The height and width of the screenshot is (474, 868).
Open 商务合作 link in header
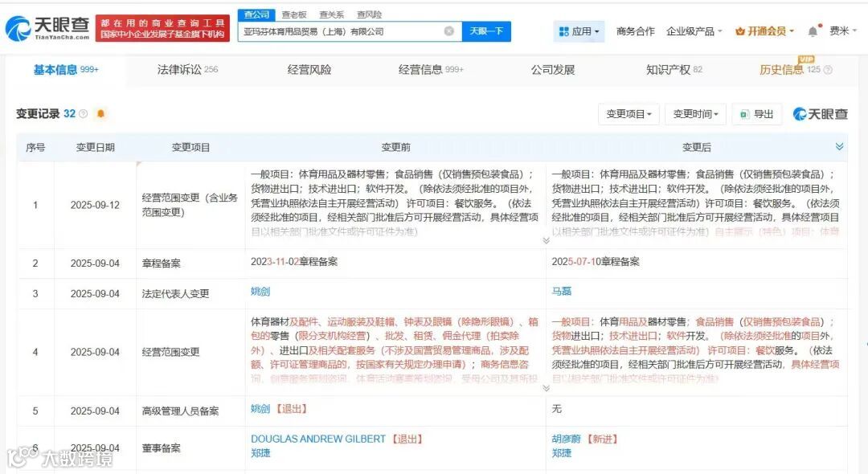[x=636, y=31]
